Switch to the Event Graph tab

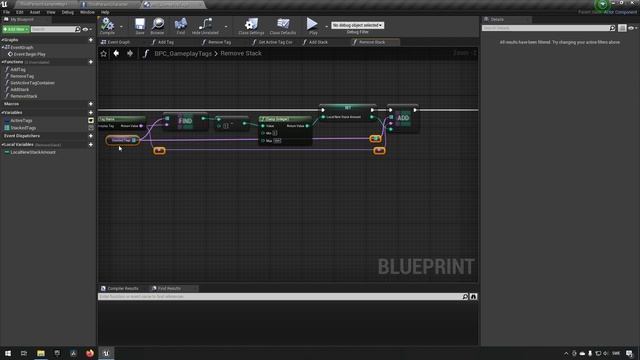pos(118,42)
